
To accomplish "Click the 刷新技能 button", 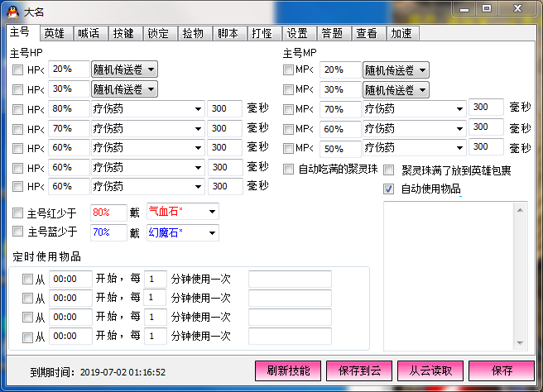I will click(288, 370).
